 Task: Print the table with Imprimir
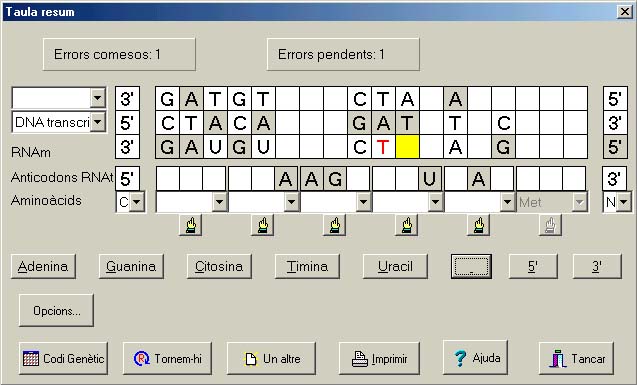pos(379,358)
